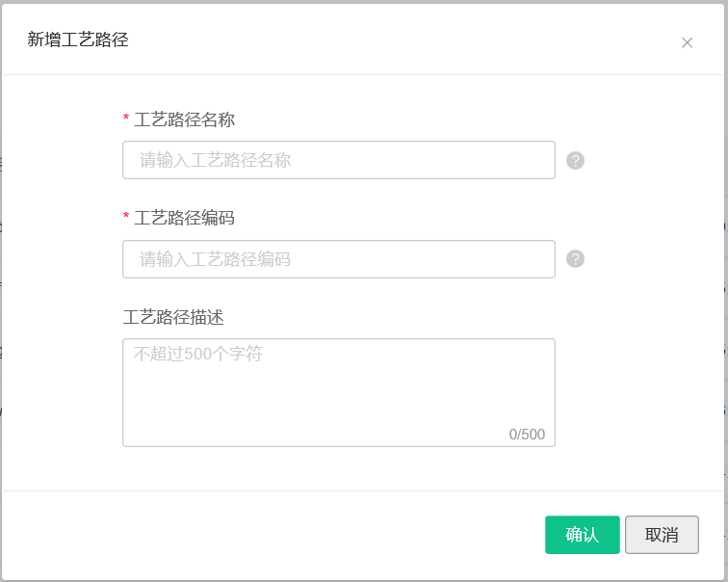Click the 工艺路径描述 field label
Screen dimensions: 728x582
pos(173,317)
